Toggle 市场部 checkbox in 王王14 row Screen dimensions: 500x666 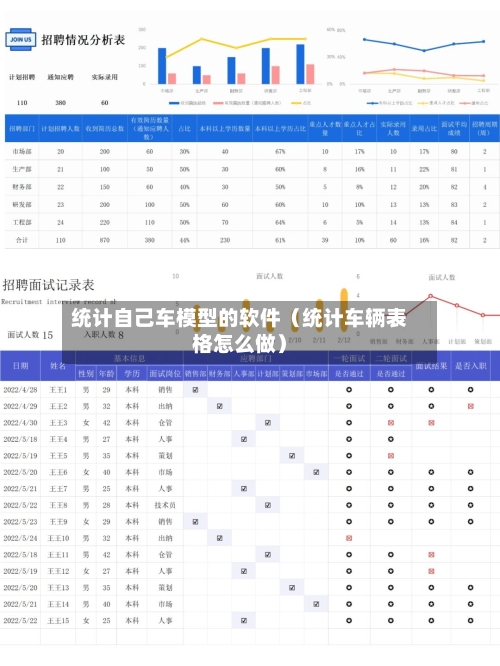pyautogui.click(x=316, y=604)
